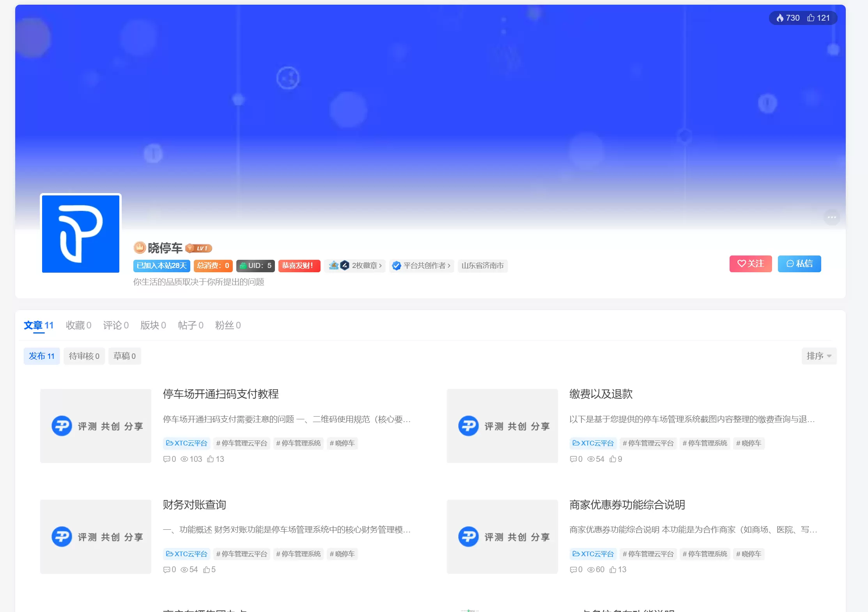The height and width of the screenshot is (612, 868).
Task: Click excerpt text 以下是基于您提供的停车场管理系统截图
Action: 692,419
